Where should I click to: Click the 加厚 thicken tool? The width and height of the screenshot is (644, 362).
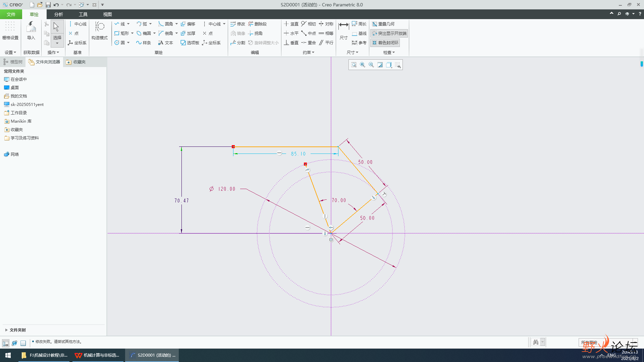coord(188,33)
